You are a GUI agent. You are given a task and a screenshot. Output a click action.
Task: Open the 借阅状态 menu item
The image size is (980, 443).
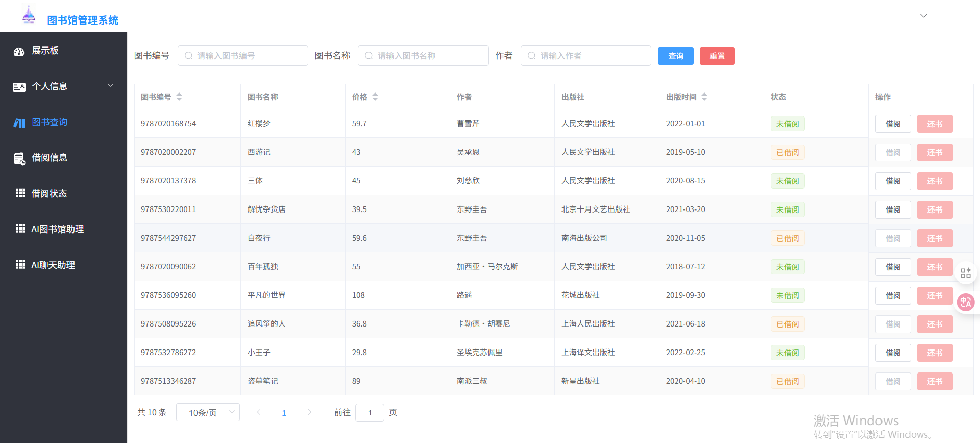click(63, 194)
